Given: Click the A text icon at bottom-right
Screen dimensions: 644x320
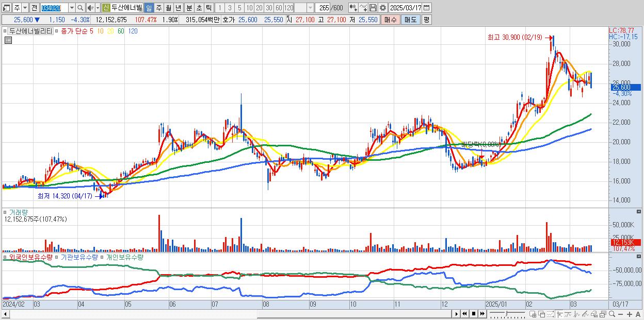Looking at the screenshot, I should pos(638,314).
